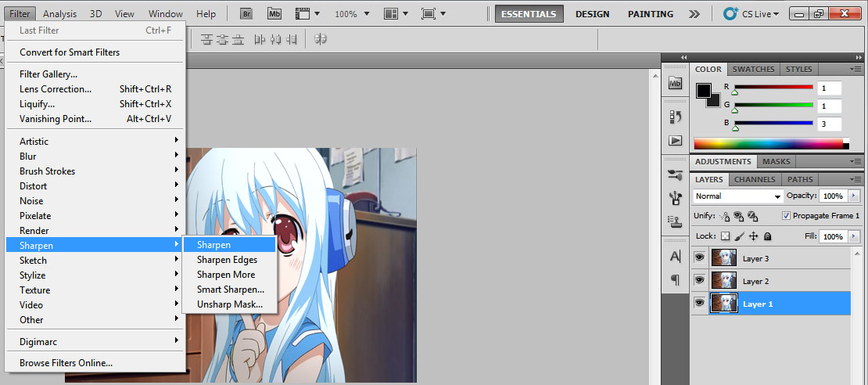Screen dimensions: 868x385
Task: Toggle lock transparent pixels
Action: [725, 236]
